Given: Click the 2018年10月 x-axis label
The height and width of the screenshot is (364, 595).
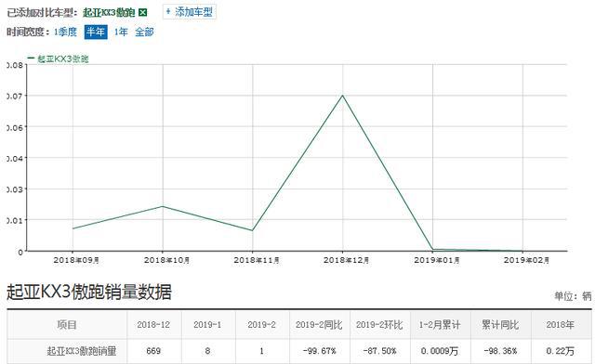Looking at the screenshot, I should click(166, 261).
